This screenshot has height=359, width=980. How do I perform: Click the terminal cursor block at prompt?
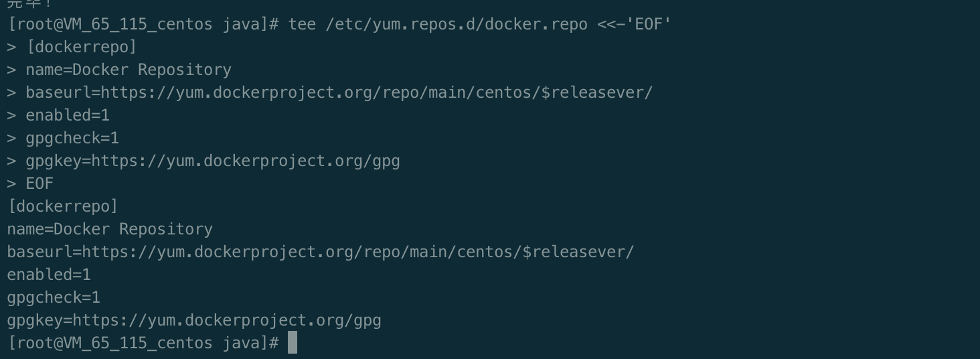point(293,342)
